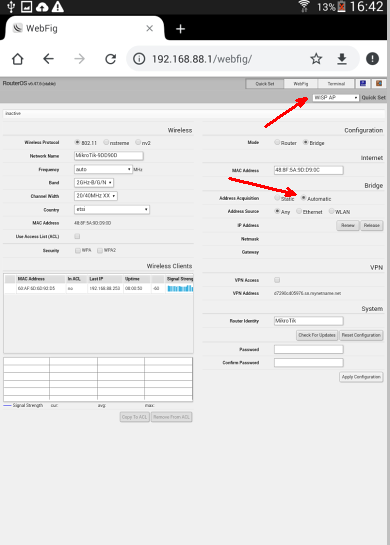Click Copy To ACL button
Screen dimensions: 390x545
pyautogui.click(x=135, y=417)
